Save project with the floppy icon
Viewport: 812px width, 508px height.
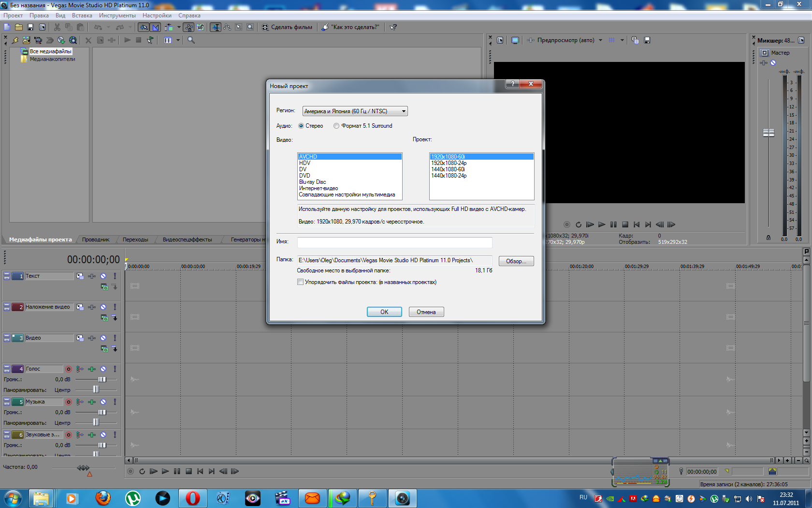30,27
